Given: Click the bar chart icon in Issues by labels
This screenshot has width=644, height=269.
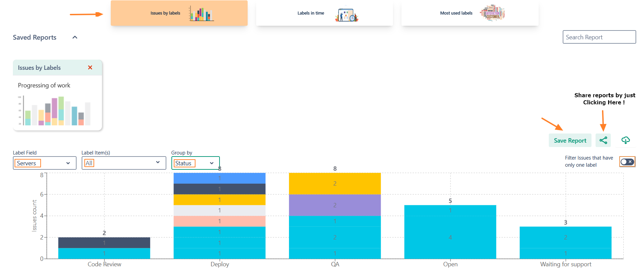Looking at the screenshot, I should pos(201,14).
